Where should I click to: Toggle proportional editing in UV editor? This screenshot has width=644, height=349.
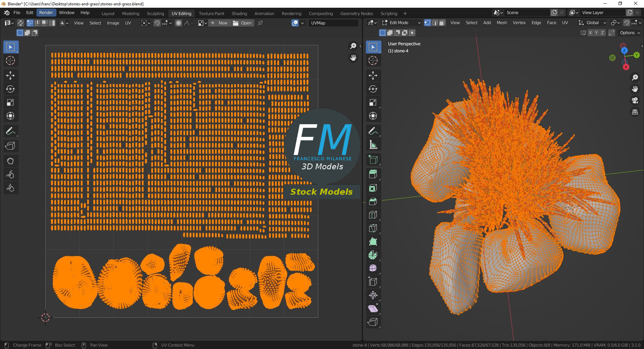[x=179, y=23]
